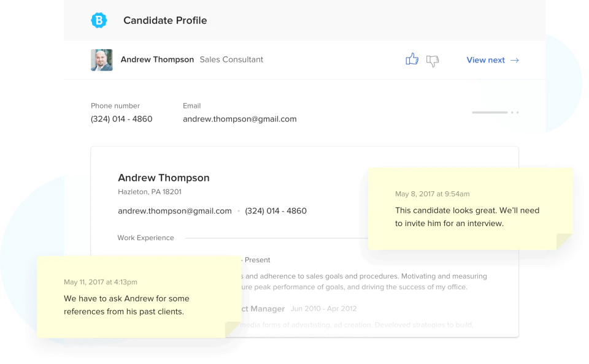Open Andrew Thompson's profile photo
The height and width of the screenshot is (364, 589).
tap(102, 60)
